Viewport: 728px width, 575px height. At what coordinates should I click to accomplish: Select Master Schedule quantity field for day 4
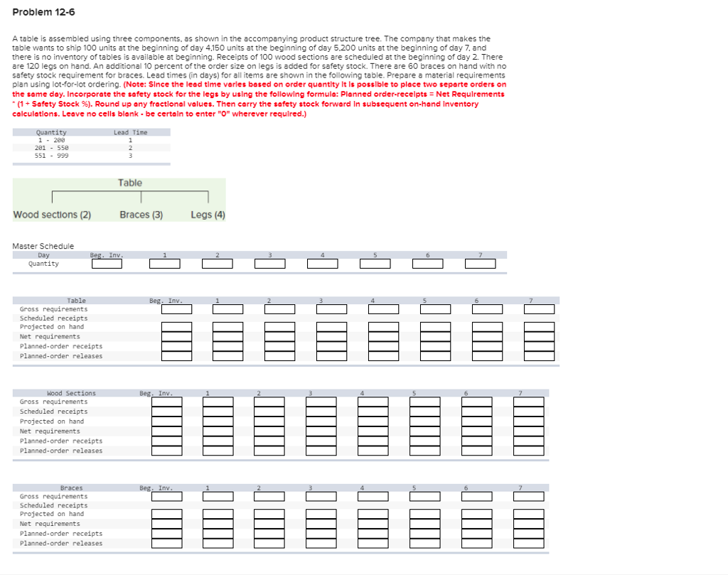pos(323,264)
